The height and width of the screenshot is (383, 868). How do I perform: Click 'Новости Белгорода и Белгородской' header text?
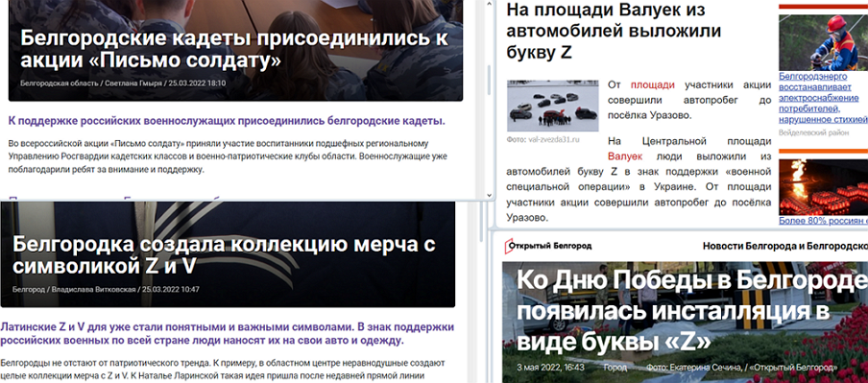(785, 246)
